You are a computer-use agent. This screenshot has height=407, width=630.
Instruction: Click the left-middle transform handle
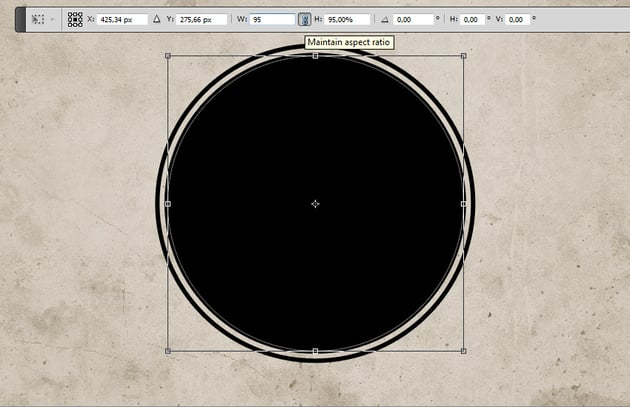pos(168,204)
